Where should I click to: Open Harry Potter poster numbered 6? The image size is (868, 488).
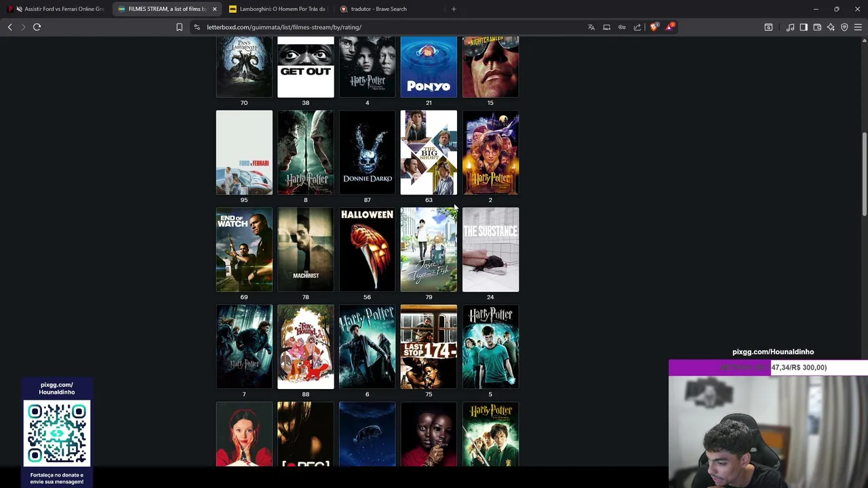tap(367, 347)
